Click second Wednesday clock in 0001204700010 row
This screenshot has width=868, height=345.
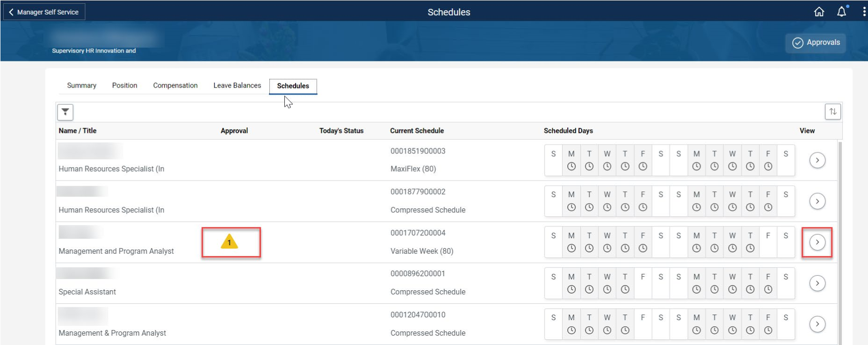pos(732,330)
